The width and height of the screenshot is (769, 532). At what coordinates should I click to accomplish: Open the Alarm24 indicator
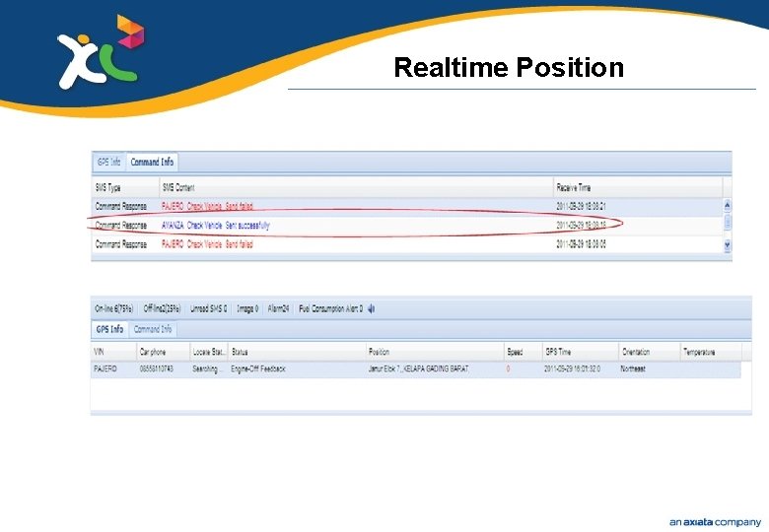(x=278, y=308)
